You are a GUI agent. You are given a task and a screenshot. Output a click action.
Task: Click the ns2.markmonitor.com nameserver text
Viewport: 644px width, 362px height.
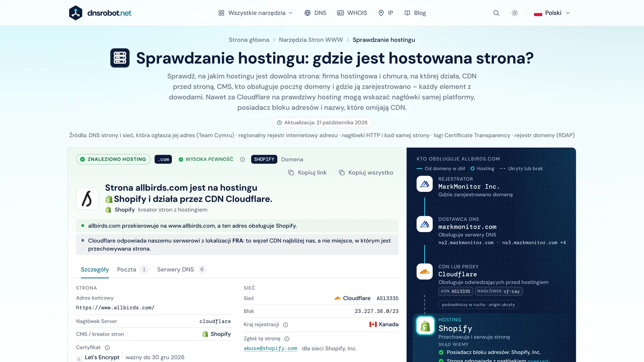click(x=466, y=243)
